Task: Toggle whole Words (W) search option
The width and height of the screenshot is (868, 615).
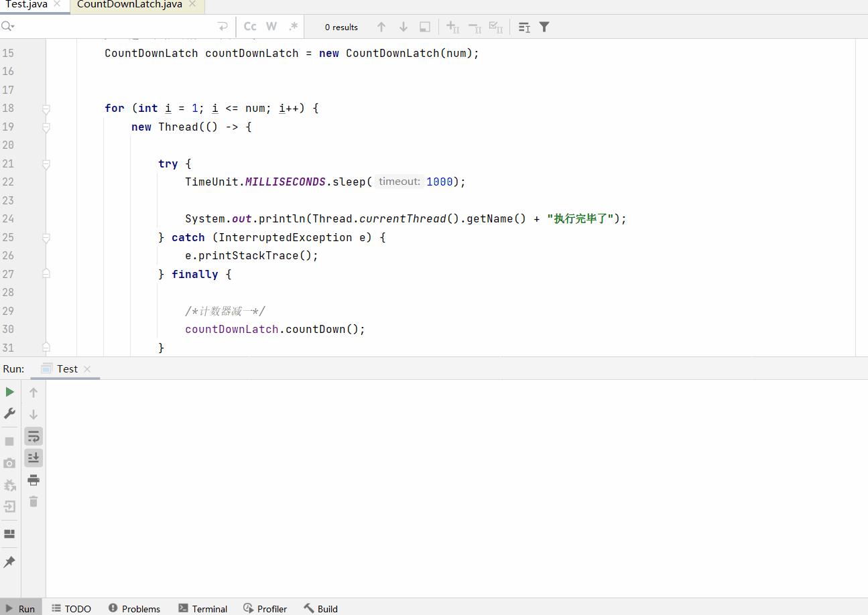Action: [x=271, y=27]
